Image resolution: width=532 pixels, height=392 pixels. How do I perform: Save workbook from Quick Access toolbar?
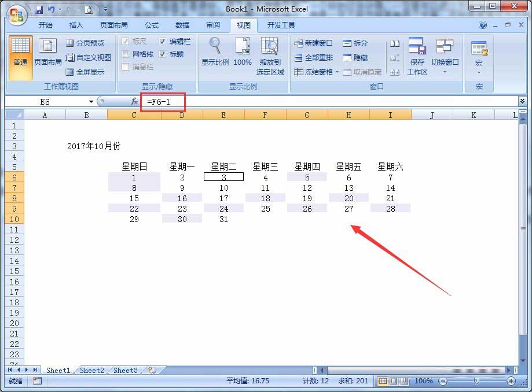39,10
